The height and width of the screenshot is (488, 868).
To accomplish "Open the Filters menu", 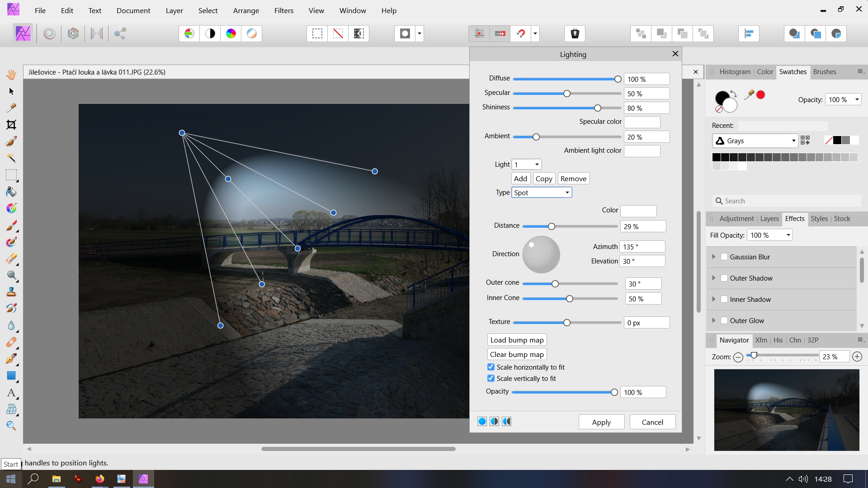I will (x=283, y=10).
